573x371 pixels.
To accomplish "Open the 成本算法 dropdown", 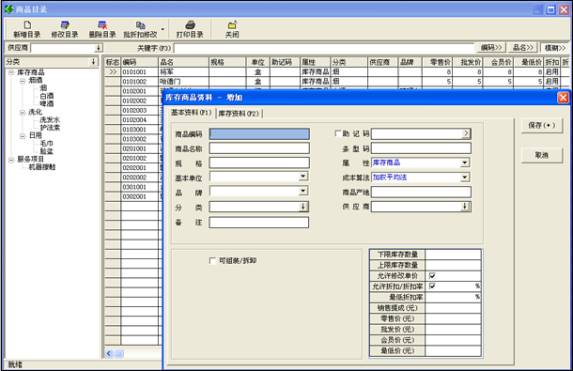I will tap(465, 177).
